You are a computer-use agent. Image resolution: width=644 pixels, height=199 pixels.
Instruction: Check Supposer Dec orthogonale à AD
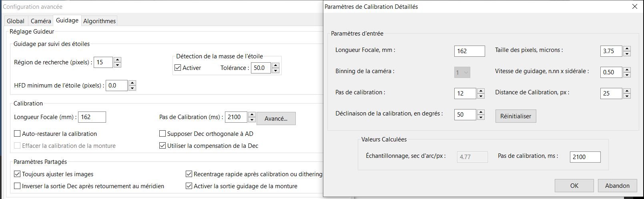tap(163, 134)
